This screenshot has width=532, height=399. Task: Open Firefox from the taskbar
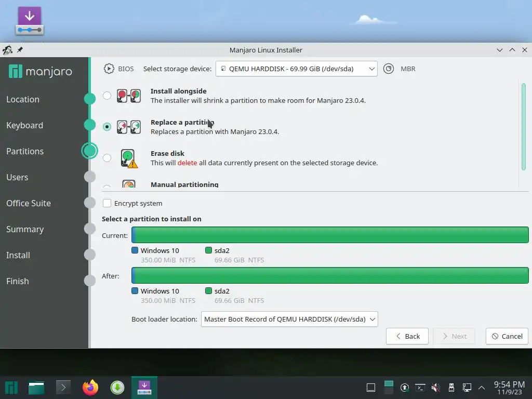pyautogui.click(x=90, y=388)
